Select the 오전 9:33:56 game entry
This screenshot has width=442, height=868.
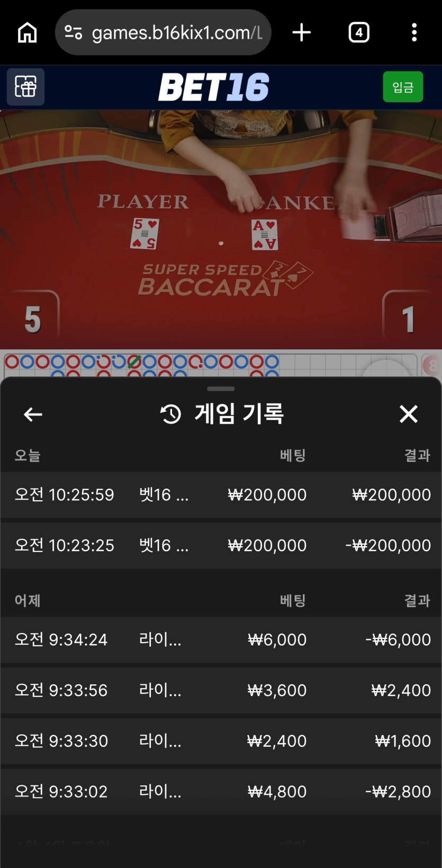tap(221, 691)
